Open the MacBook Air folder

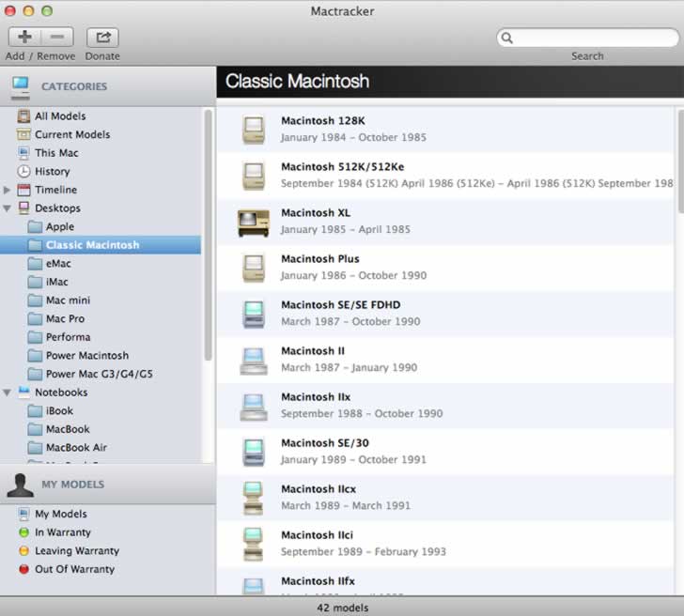pos(35,448)
